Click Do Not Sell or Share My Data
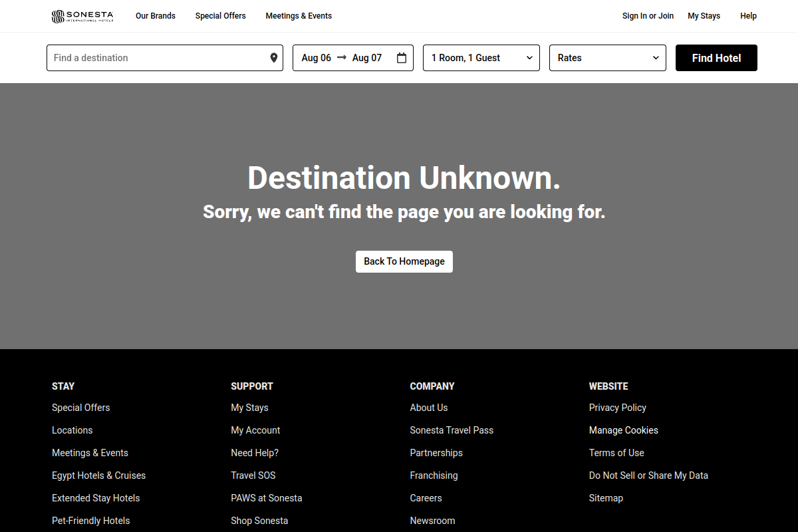798x532 pixels. [648, 475]
